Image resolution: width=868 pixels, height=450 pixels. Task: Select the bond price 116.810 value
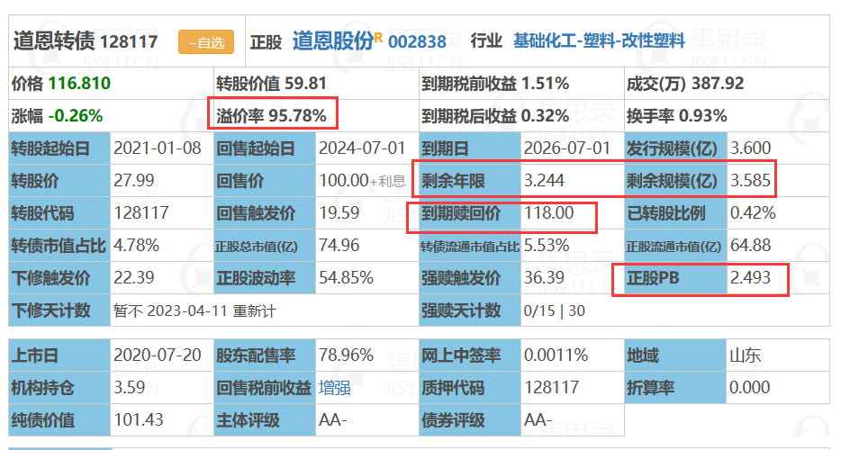[x=79, y=84]
